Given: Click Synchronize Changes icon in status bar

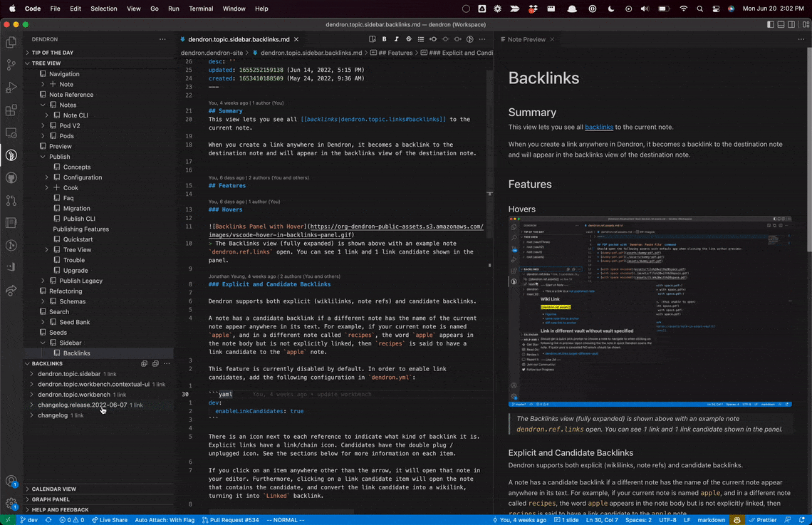Looking at the screenshot, I should [x=48, y=520].
